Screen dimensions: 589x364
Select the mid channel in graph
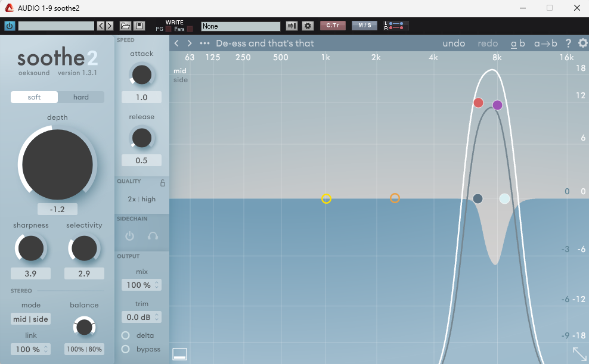180,70
